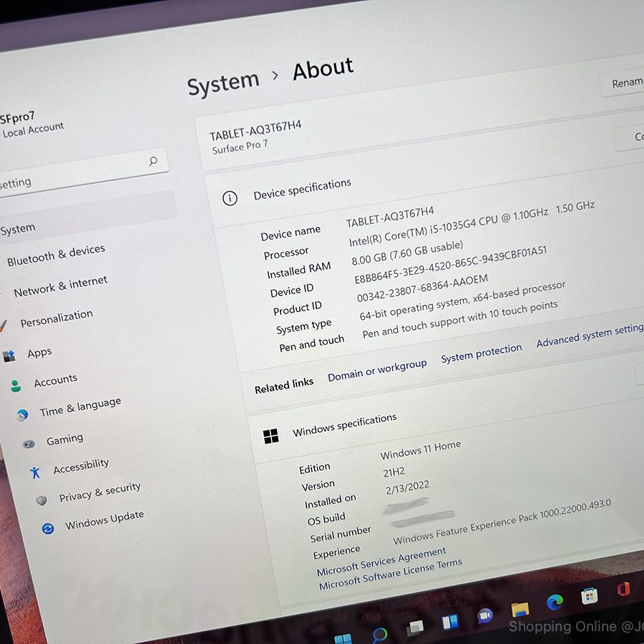Click the Device name value TABLET-AQ3T67H4

pyautogui.click(x=389, y=218)
